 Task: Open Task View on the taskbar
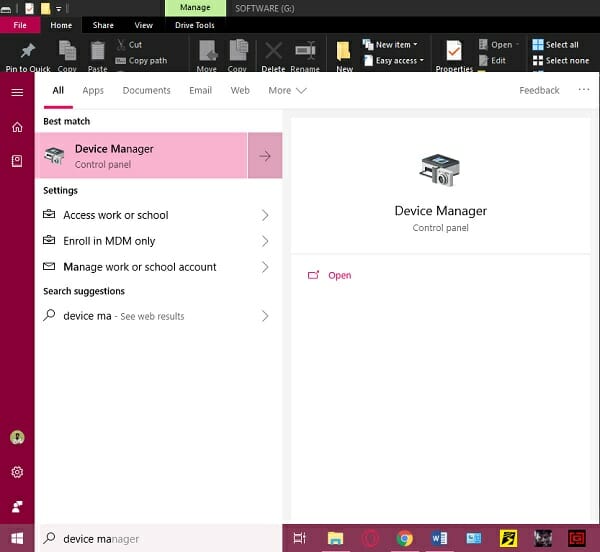point(300,538)
